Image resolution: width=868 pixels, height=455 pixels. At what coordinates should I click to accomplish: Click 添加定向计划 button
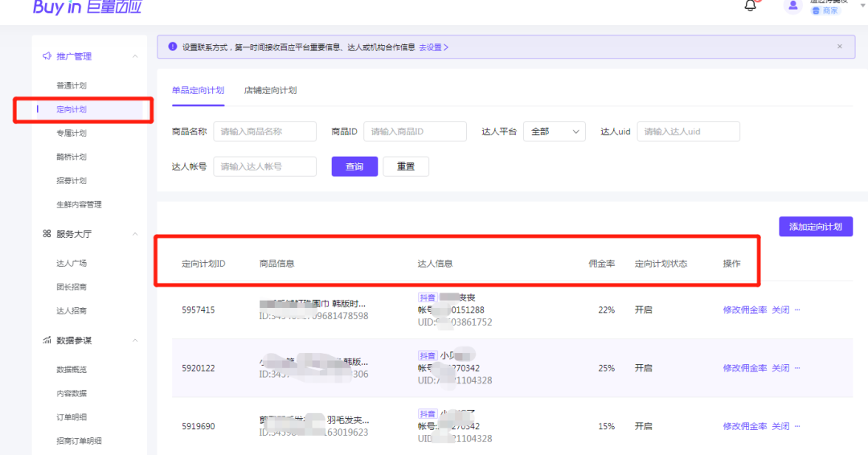tap(816, 227)
